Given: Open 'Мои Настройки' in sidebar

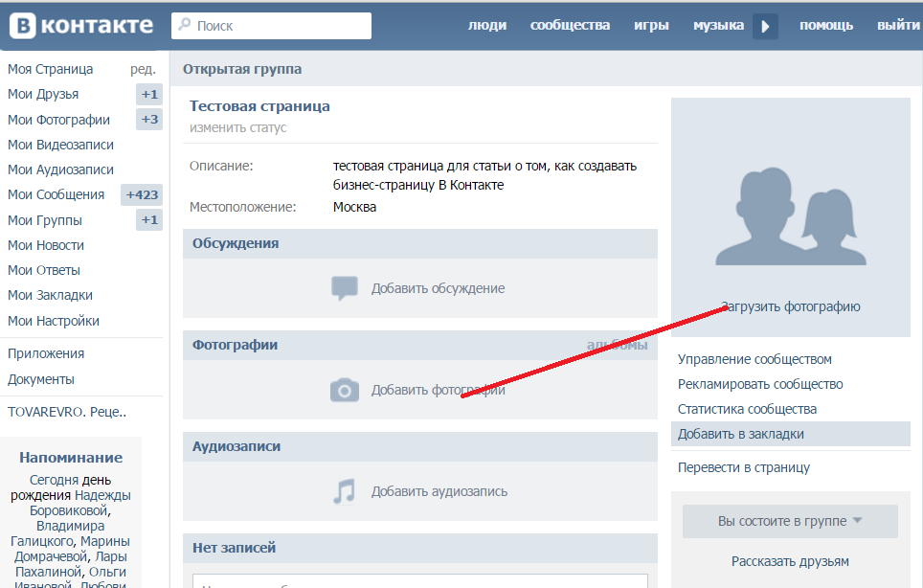Looking at the screenshot, I should pyautogui.click(x=54, y=321).
